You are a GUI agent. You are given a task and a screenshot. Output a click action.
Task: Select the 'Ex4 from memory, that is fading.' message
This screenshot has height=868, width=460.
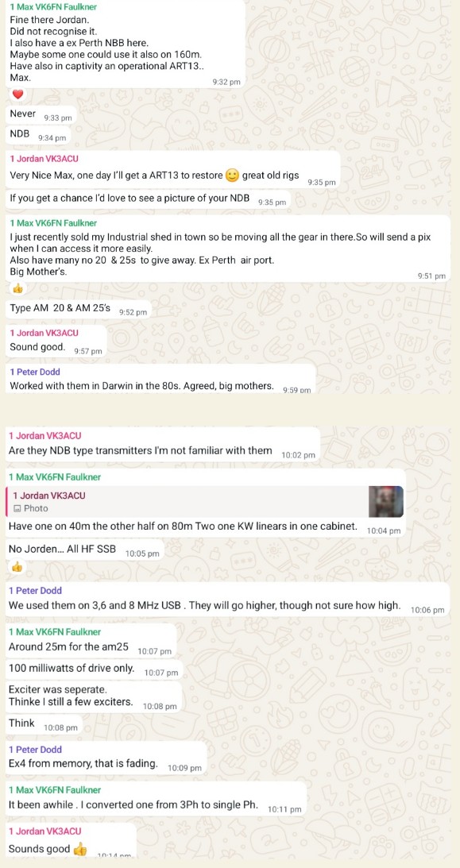click(106, 758)
